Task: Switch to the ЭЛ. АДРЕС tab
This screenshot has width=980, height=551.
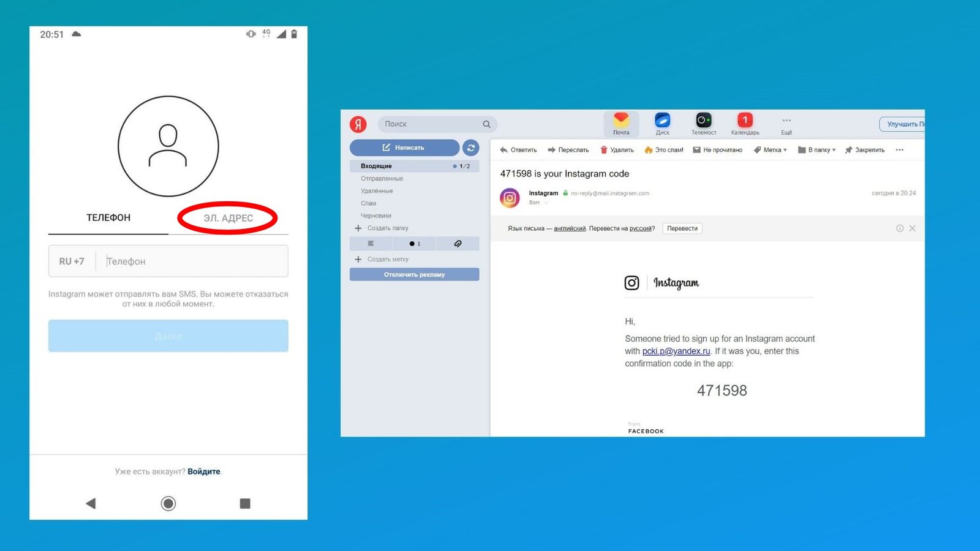Action: point(228,218)
